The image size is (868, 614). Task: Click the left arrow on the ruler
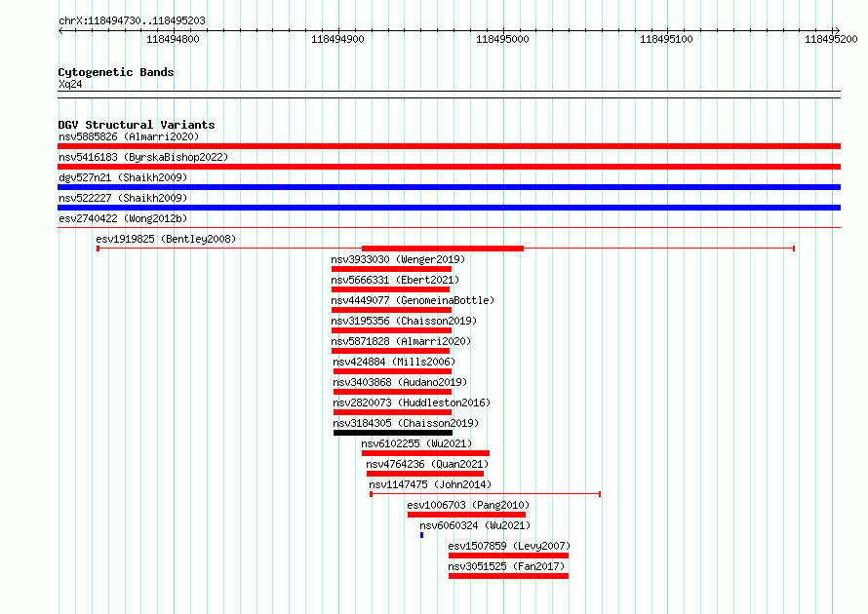coord(60,31)
